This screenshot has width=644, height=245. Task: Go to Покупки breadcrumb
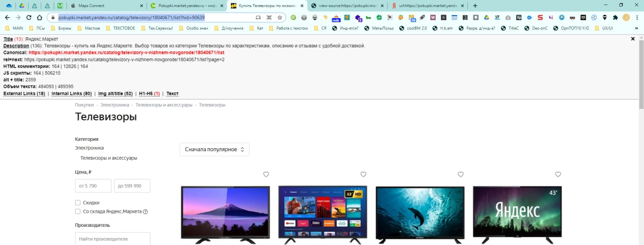pos(85,105)
